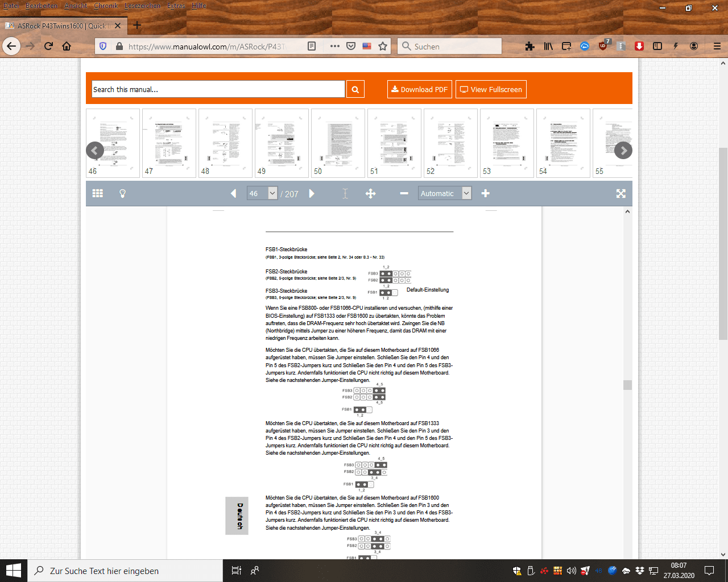Open the Ansicht menu
This screenshot has width=728, height=582.
click(76, 6)
